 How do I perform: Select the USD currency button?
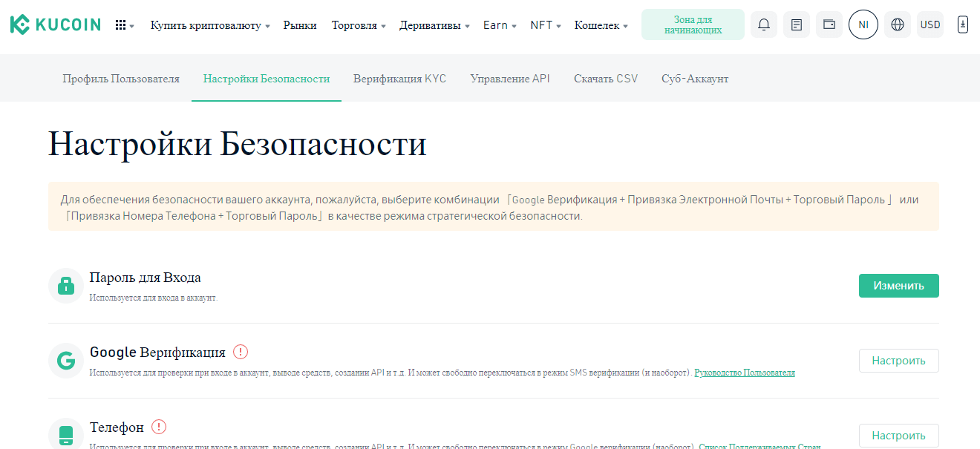tap(930, 24)
